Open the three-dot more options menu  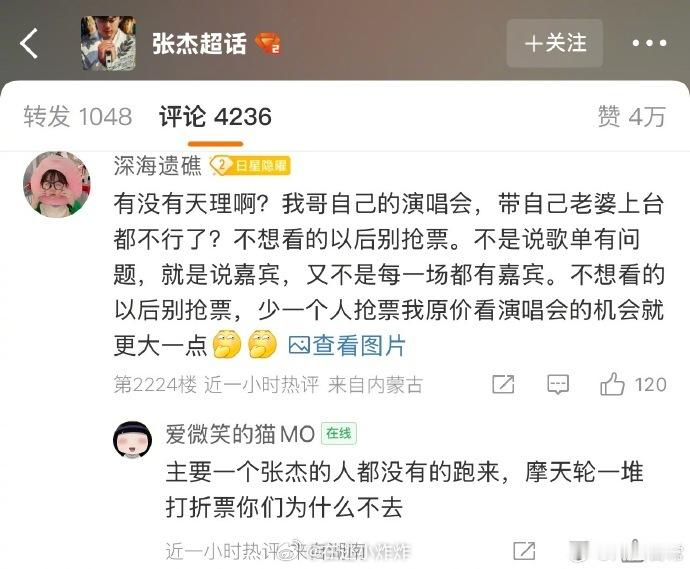pyautogui.click(x=650, y=43)
